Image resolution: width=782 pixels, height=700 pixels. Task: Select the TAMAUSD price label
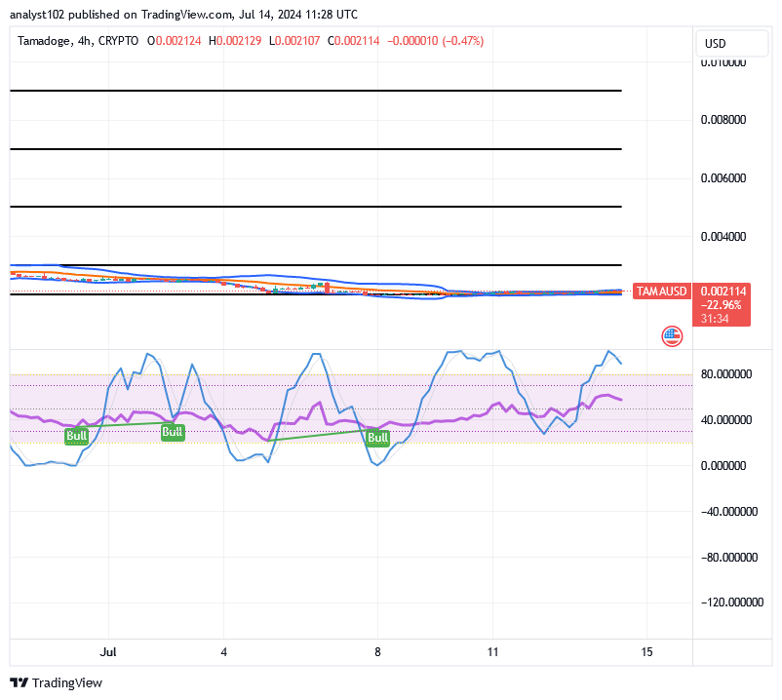point(662,291)
